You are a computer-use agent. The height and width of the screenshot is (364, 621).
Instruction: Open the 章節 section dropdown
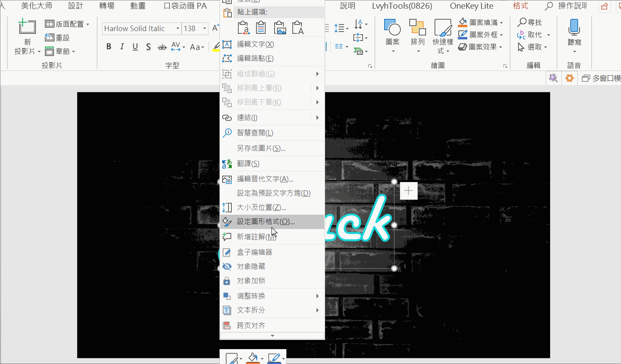[60, 51]
